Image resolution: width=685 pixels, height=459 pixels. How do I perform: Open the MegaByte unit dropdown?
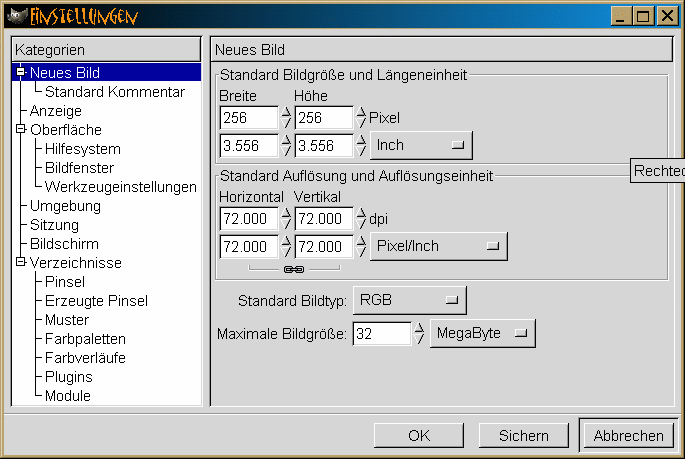point(482,335)
